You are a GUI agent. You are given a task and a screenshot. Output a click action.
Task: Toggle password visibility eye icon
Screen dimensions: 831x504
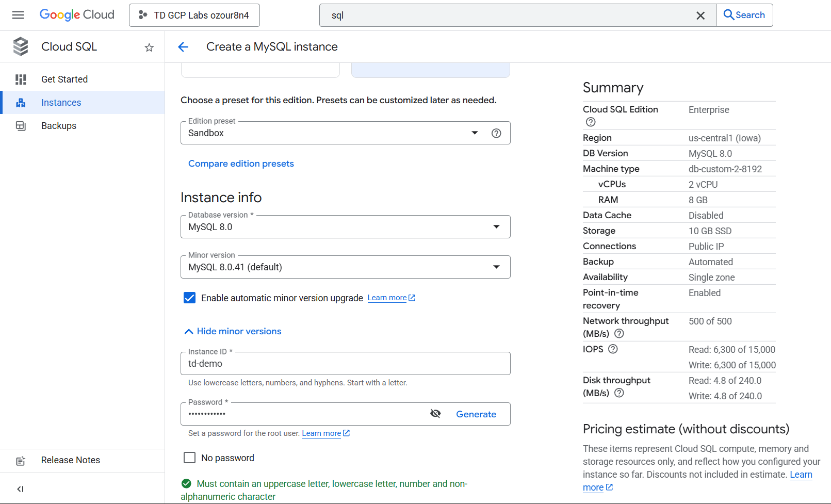pos(435,414)
